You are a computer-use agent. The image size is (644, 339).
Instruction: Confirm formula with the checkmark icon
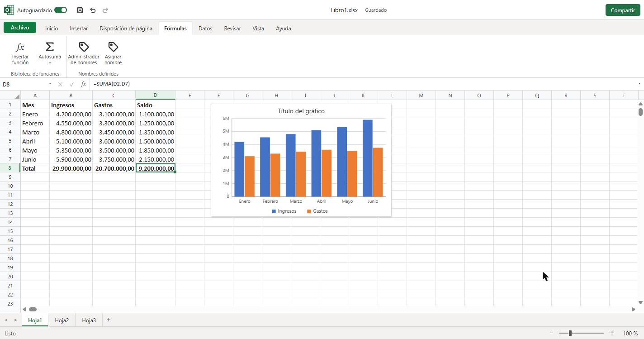(71, 84)
